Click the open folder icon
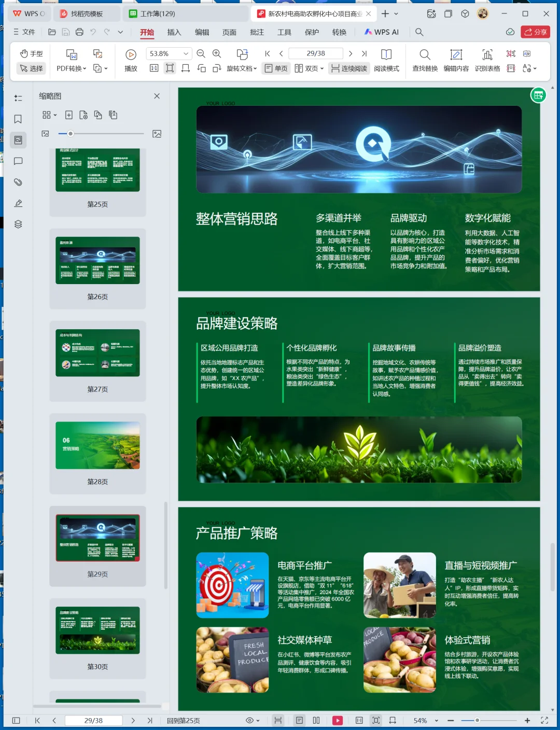Image resolution: width=560 pixels, height=730 pixels. (52, 32)
